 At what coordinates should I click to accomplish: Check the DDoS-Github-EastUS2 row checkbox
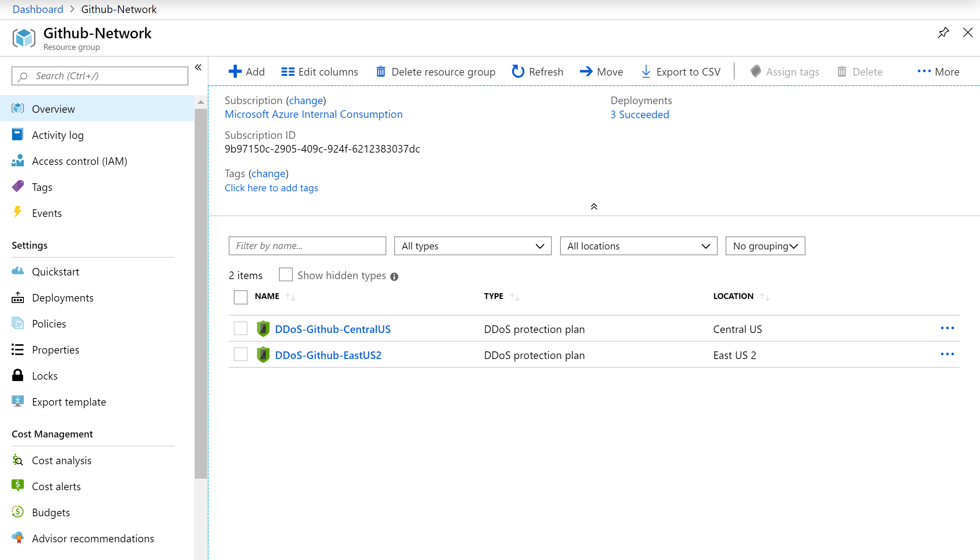click(x=241, y=355)
